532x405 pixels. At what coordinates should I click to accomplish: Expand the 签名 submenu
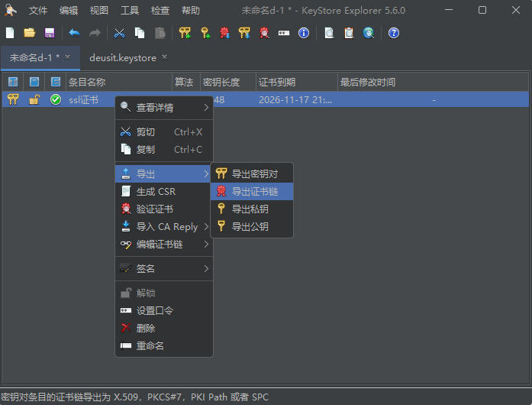pos(163,269)
